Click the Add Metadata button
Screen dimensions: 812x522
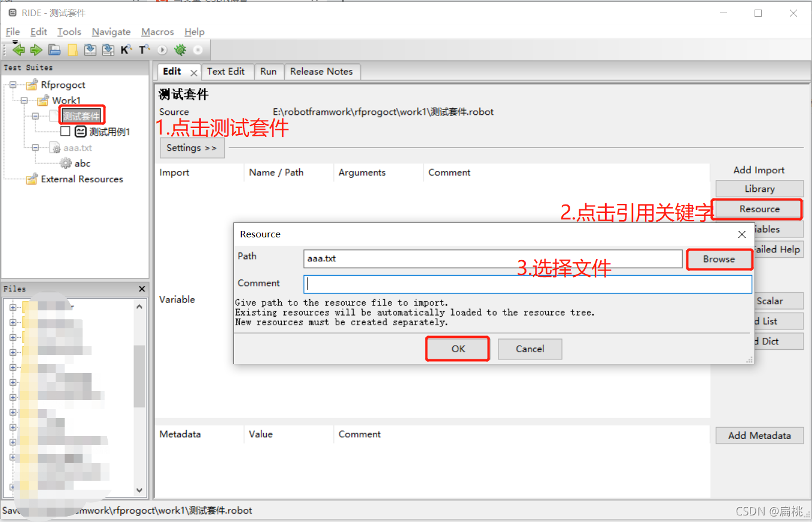pyautogui.click(x=759, y=435)
